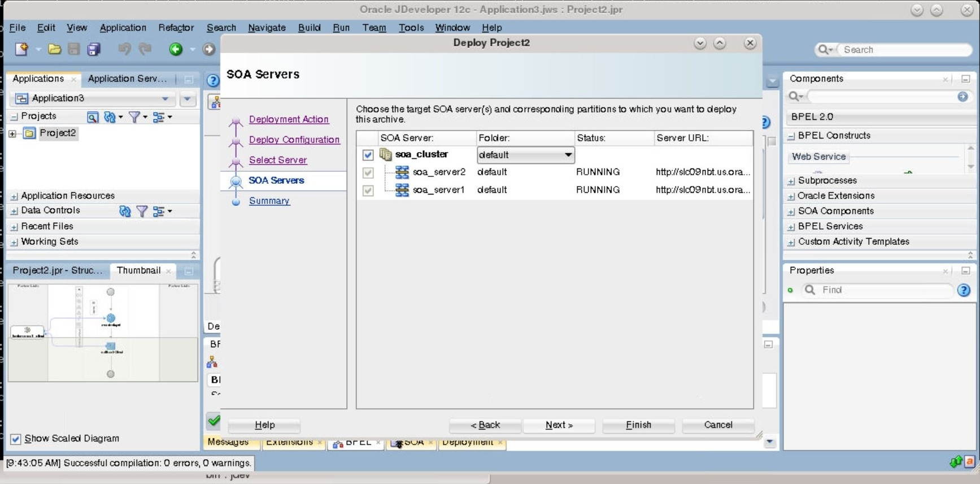Switch to the Thumbnail tab
This screenshot has width=980, height=484.
coord(139,270)
